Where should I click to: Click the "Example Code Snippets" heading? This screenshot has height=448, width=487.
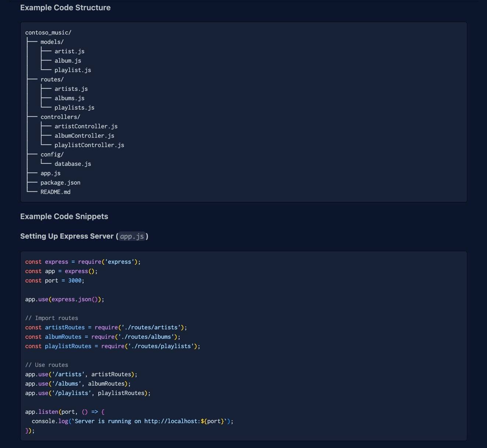click(64, 217)
